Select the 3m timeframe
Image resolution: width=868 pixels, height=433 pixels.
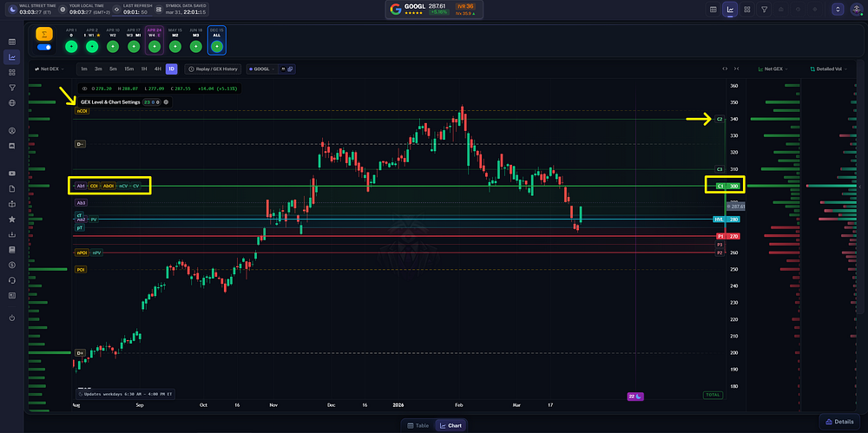[98, 69]
